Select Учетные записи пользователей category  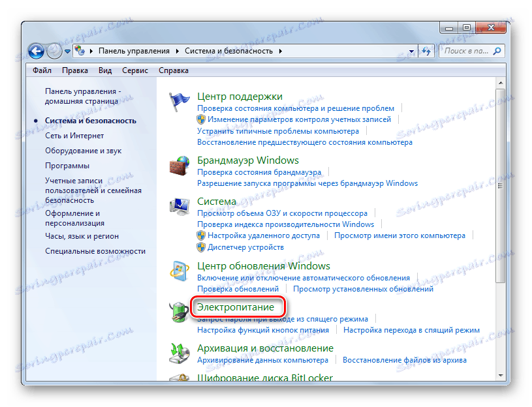93,190
